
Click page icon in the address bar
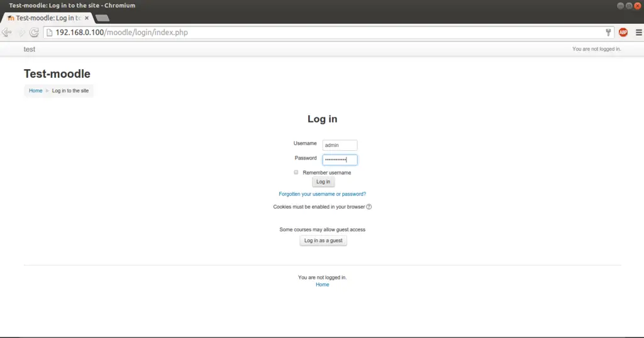coord(50,33)
